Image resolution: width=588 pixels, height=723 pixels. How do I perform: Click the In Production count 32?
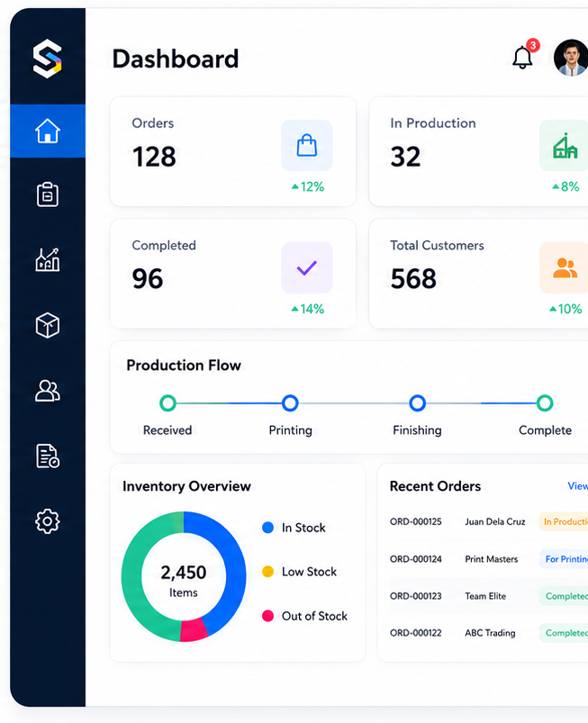pyautogui.click(x=405, y=157)
